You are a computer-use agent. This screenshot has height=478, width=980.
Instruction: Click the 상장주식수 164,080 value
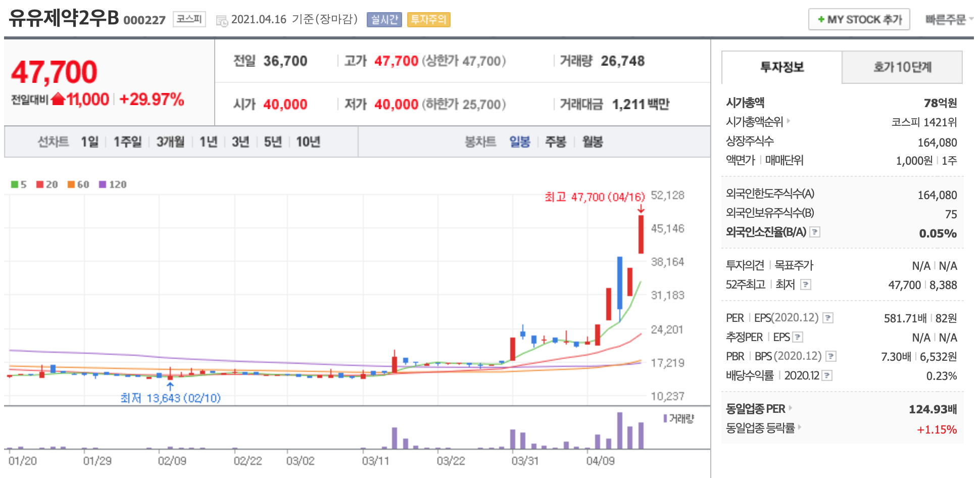937,142
